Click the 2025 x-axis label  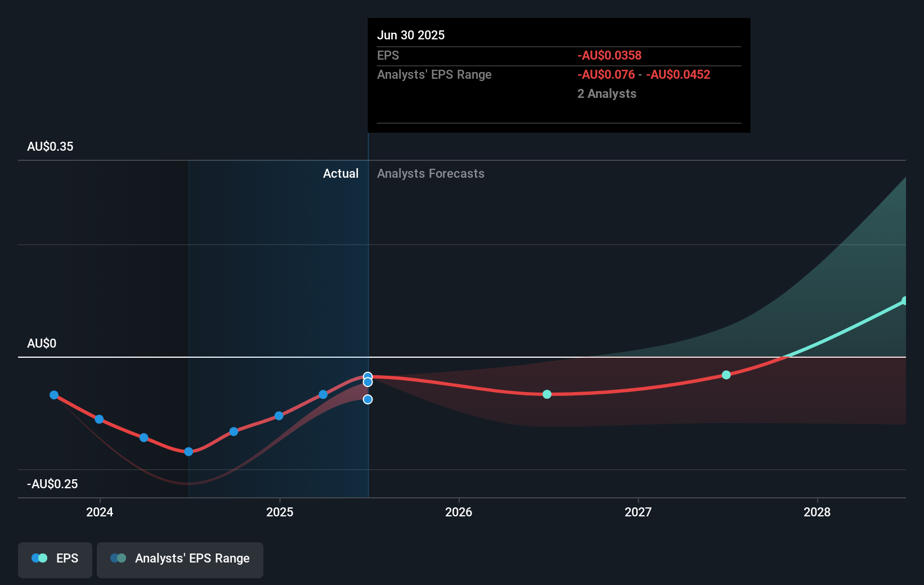click(280, 512)
